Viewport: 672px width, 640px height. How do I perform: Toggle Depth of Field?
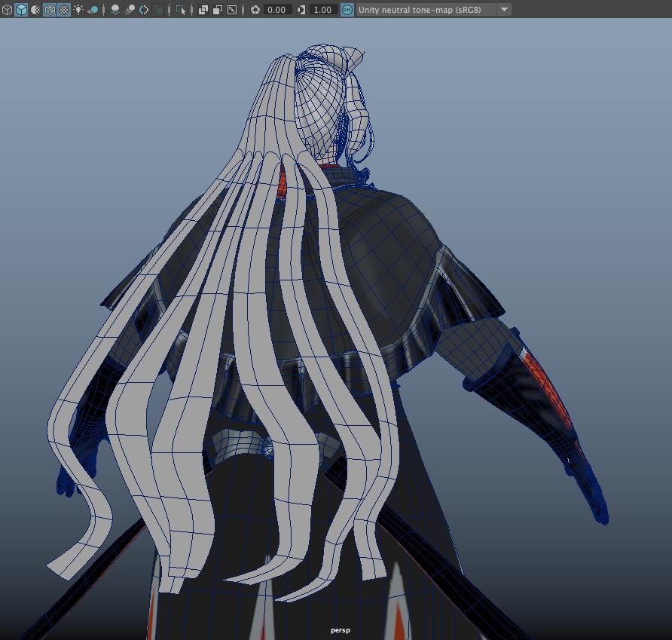pos(158,10)
